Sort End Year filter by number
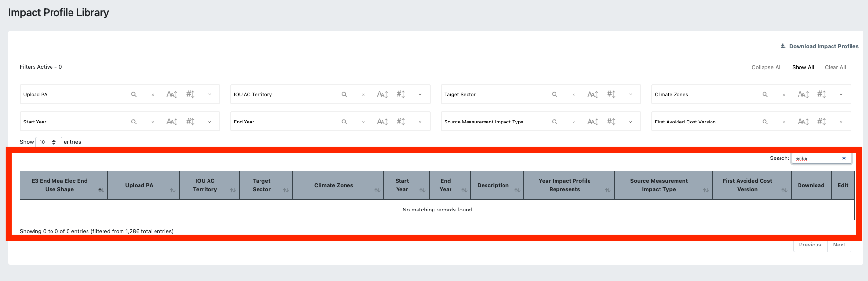 click(401, 122)
